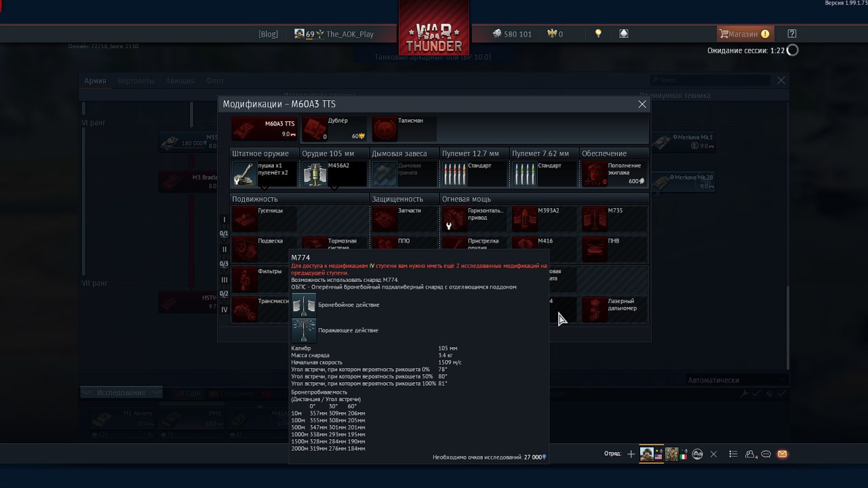Open the chat speech bubble icon
This screenshot has height=488, width=868.
pyautogui.click(x=766, y=454)
